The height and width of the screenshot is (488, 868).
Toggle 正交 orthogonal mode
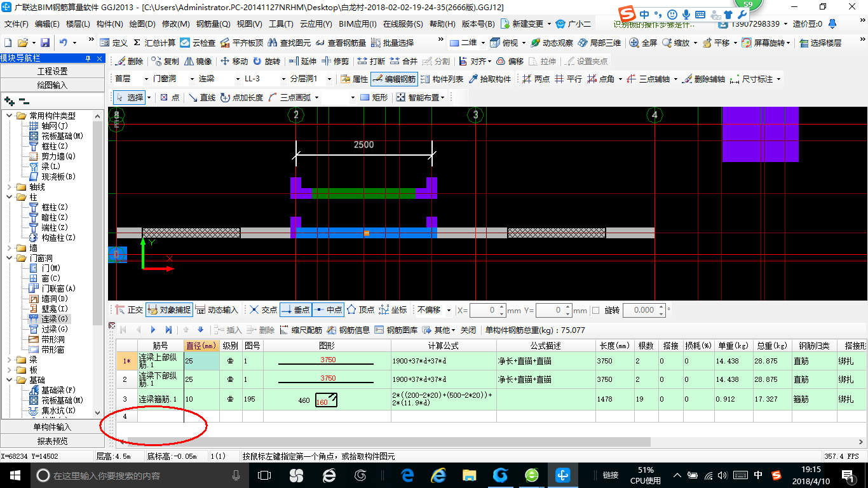[x=129, y=310]
